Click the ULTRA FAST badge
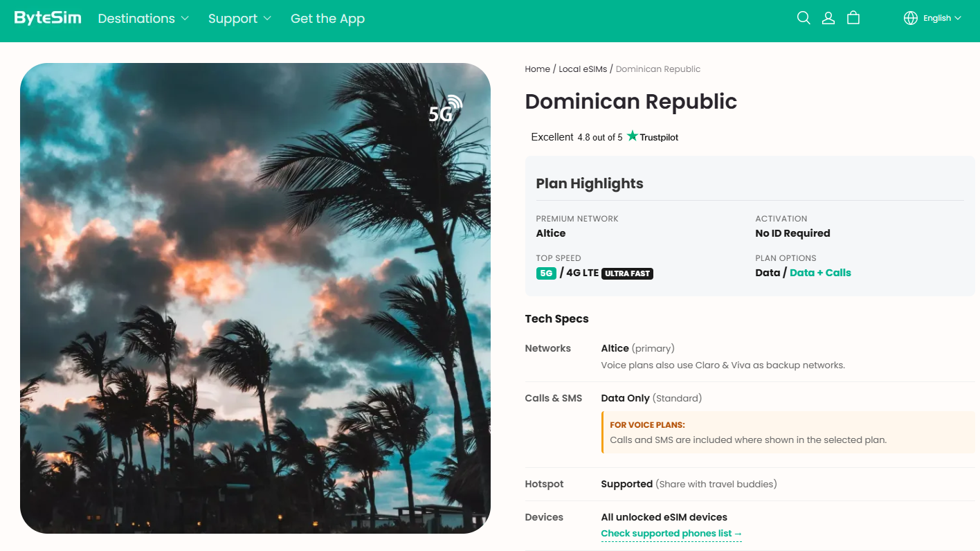 627,273
